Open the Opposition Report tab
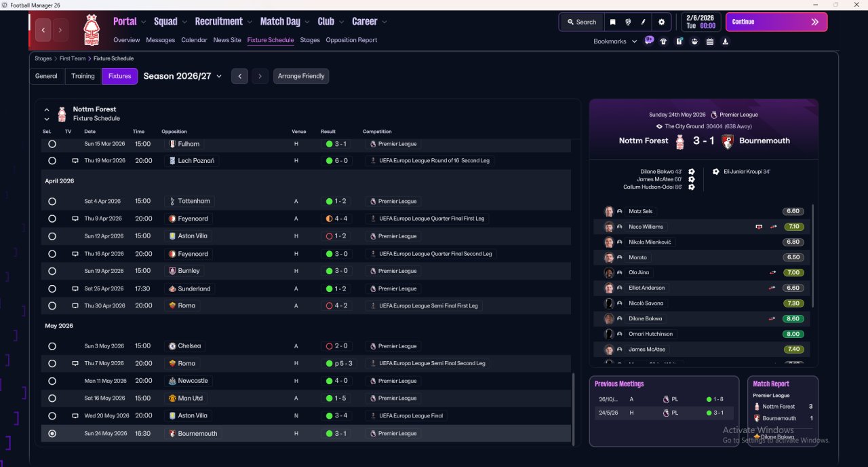Image resolution: width=868 pixels, height=467 pixels. tap(351, 40)
